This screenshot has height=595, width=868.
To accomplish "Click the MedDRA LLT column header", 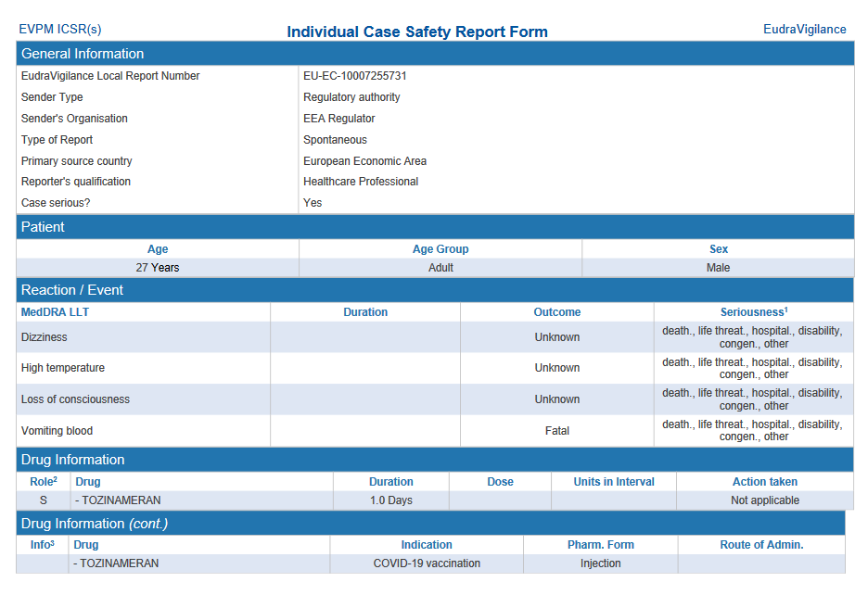I will (x=55, y=312).
